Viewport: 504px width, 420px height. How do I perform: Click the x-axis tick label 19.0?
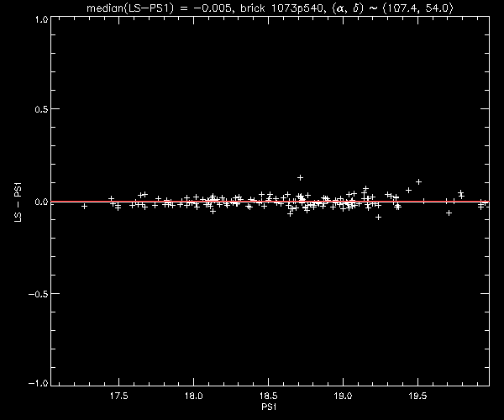pyautogui.click(x=344, y=396)
